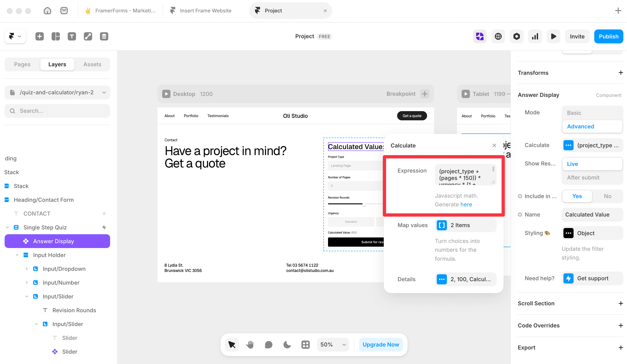Open the /quiz-and-calculator/ryan-2 page dropdown
Viewport: 627px width, 364px height.
click(57, 92)
